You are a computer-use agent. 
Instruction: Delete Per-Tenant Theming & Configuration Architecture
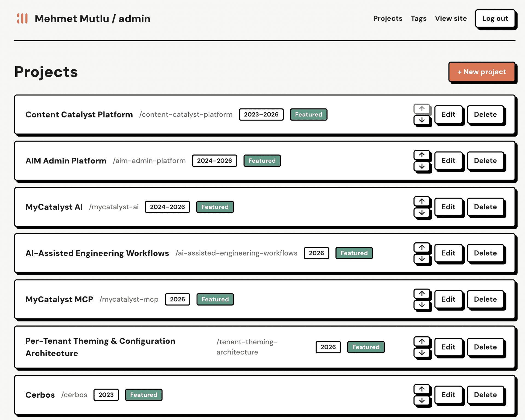click(x=485, y=347)
